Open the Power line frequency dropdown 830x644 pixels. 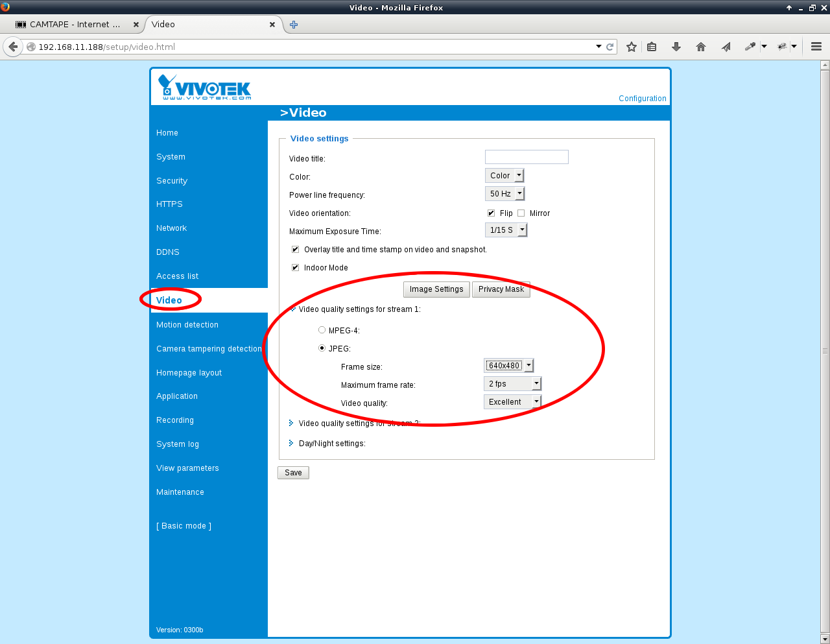click(x=504, y=194)
